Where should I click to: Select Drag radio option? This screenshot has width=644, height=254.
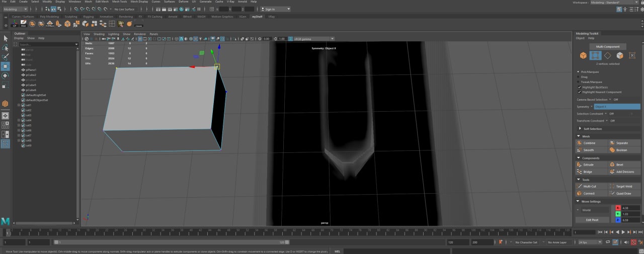(x=579, y=77)
